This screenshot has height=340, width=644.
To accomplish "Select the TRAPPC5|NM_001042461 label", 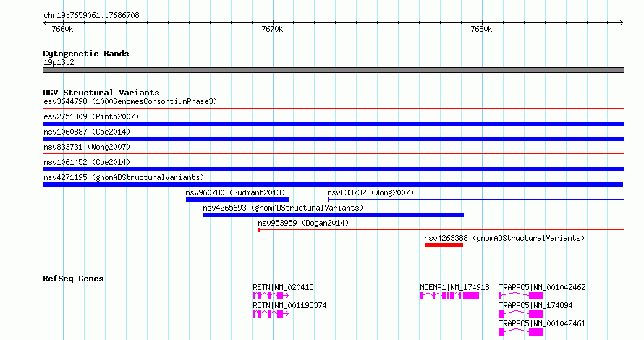I will tap(542, 323).
